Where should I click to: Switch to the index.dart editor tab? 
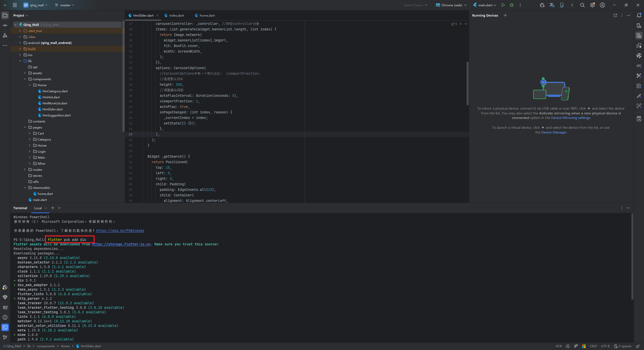(x=176, y=15)
